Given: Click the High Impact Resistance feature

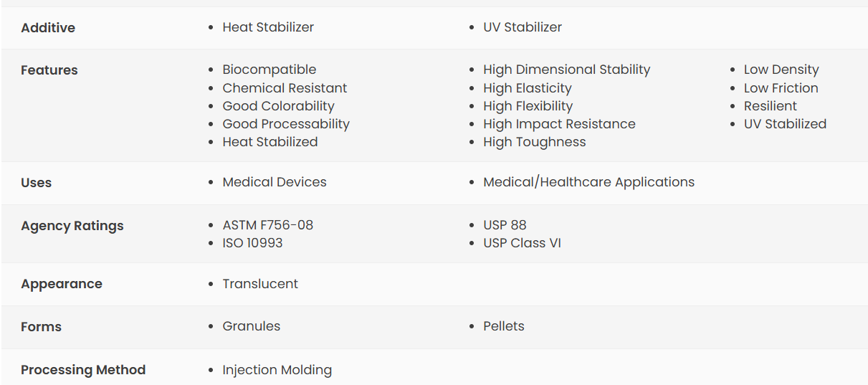Looking at the screenshot, I should (560, 124).
